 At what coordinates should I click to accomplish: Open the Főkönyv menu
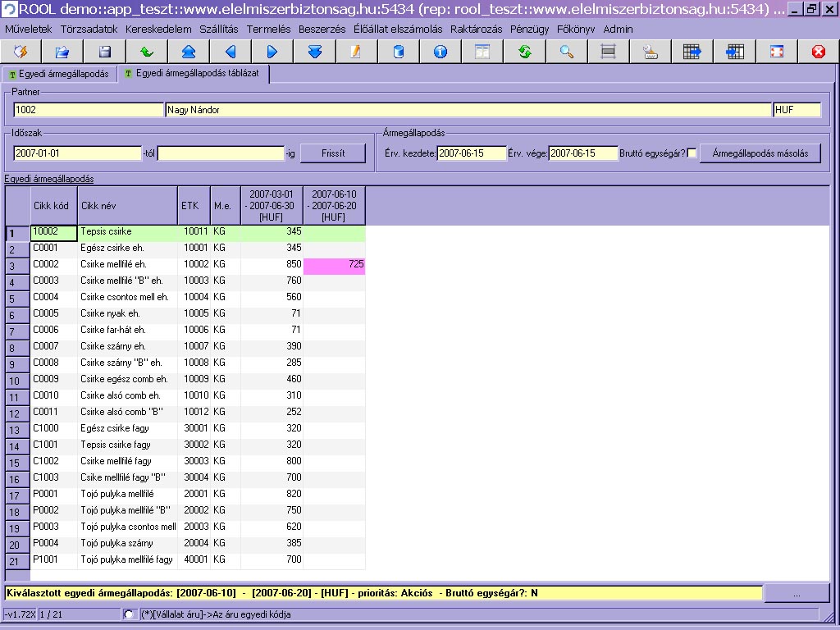click(x=577, y=29)
